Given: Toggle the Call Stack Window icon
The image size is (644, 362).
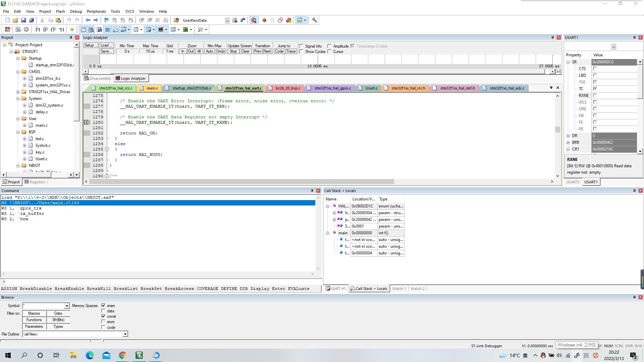Looking at the screenshot, I should pos(115,29).
